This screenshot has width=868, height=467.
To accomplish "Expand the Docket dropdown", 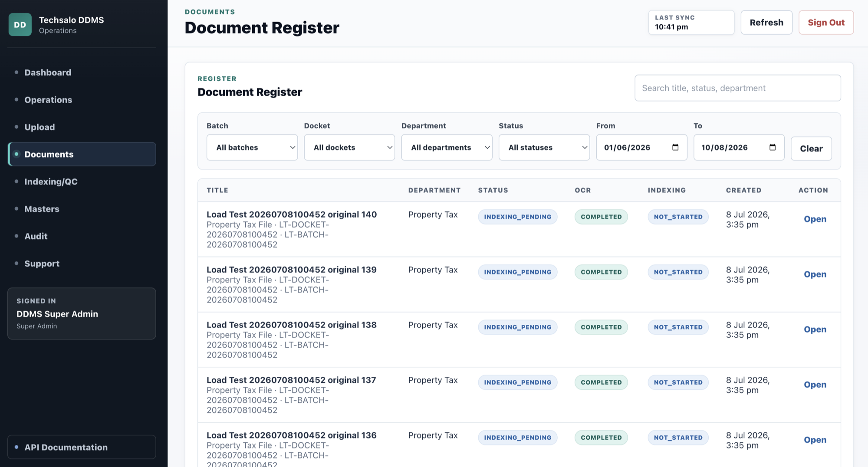I will point(349,147).
